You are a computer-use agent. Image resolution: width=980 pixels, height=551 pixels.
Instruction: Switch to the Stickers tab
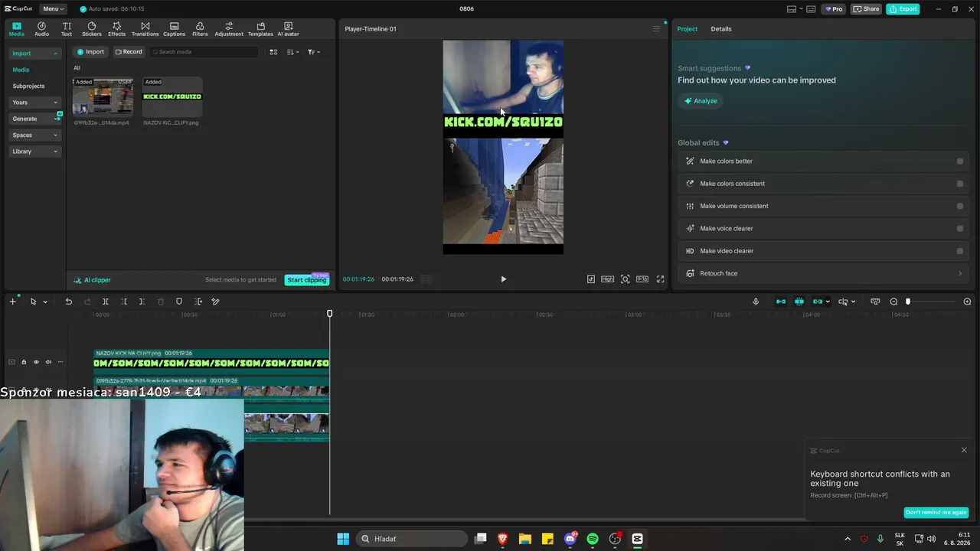coord(92,29)
